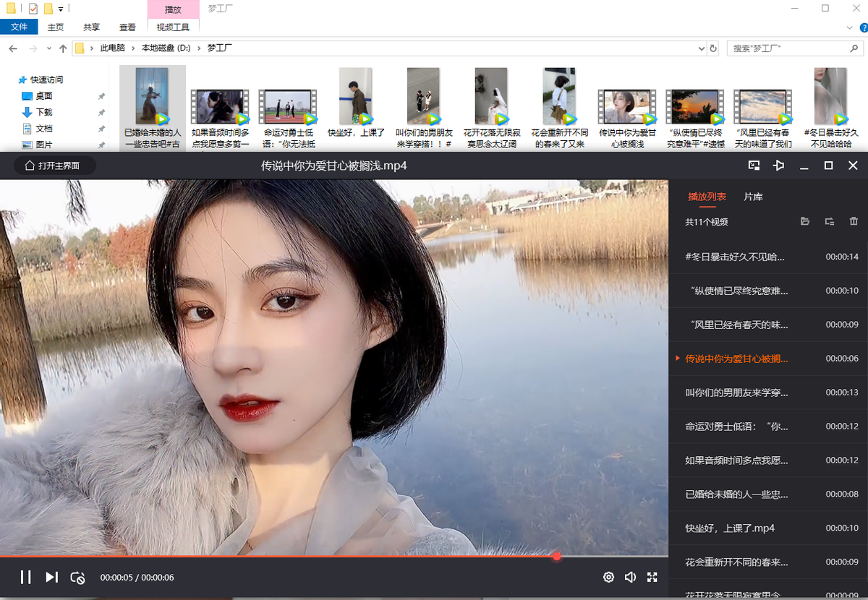Play "纵使情已尽终究意难 playlist entry
The width and height of the screenshot is (868, 600).
[768, 291]
